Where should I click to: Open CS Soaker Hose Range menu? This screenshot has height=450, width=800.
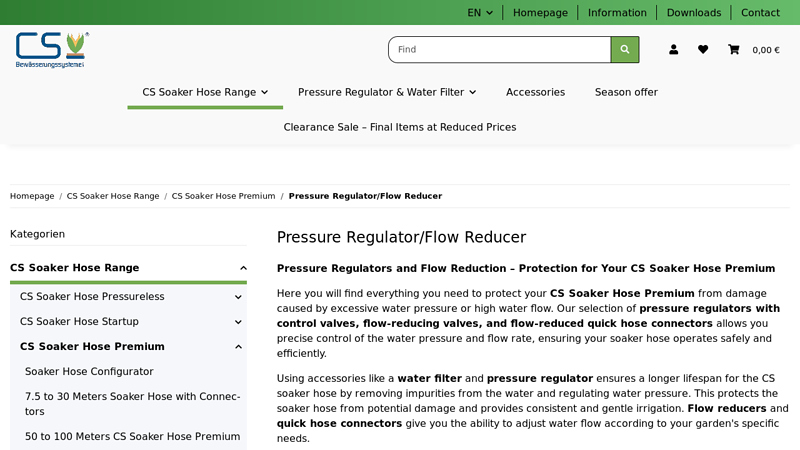[x=205, y=92]
